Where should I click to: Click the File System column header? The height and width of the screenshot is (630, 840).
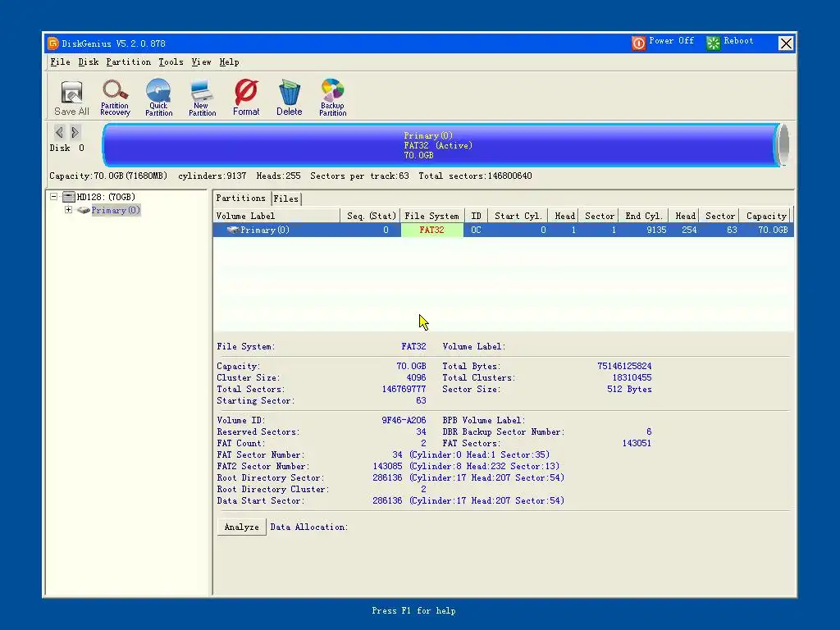[x=431, y=216]
